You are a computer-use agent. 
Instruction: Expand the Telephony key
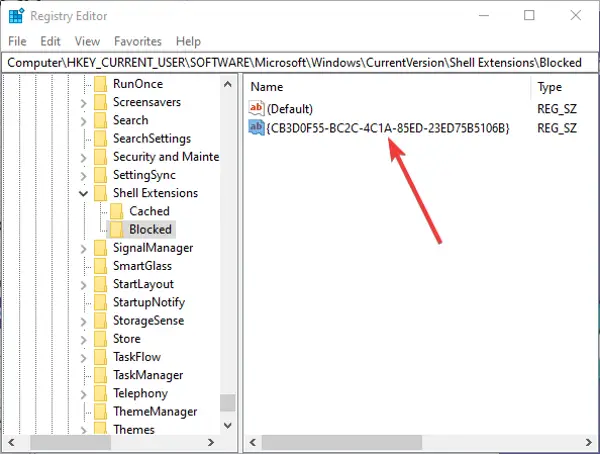pos(83,394)
